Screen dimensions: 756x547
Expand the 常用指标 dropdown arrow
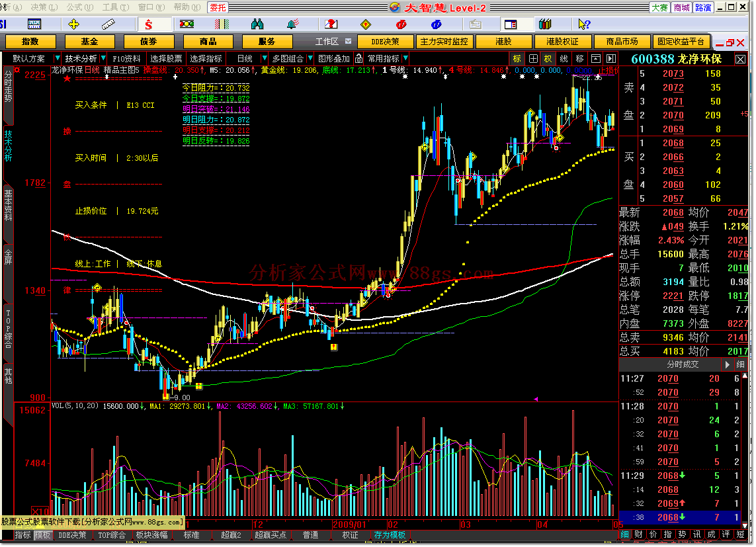(x=405, y=59)
